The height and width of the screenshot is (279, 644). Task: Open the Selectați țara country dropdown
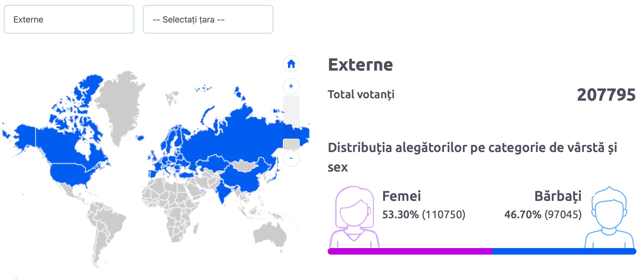point(208,19)
